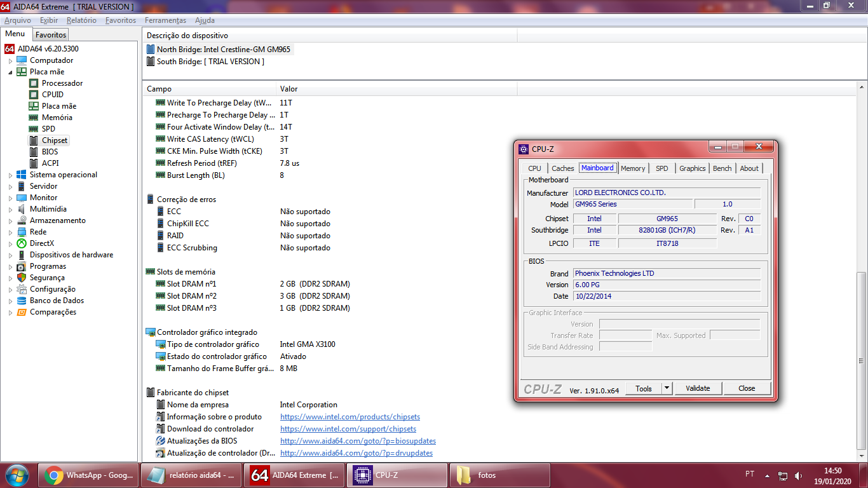Click the Monitor icon in tree

pyautogui.click(x=22, y=198)
